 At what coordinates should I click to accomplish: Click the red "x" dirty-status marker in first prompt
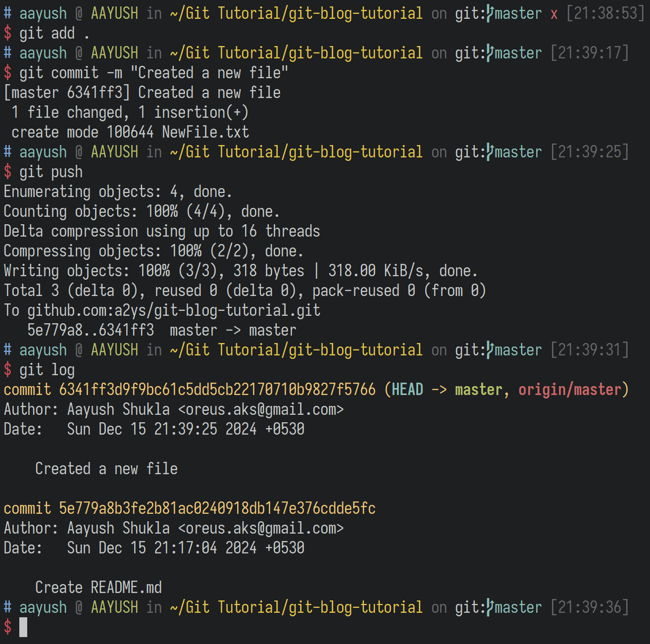point(554,14)
